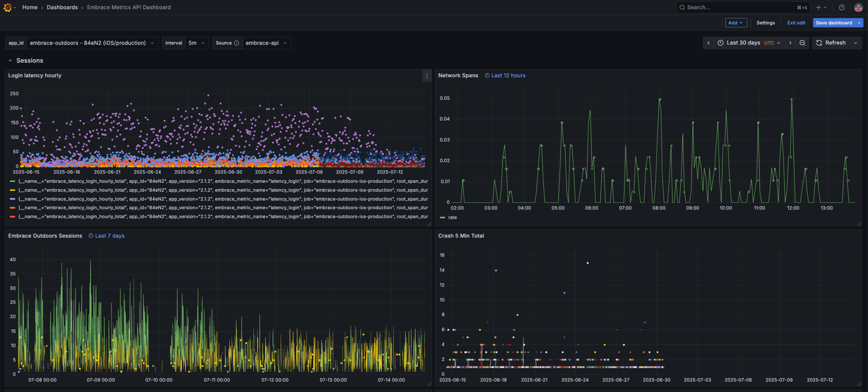Focus the Search input field
The width and height of the screenshot is (868, 392).
pos(743,7)
